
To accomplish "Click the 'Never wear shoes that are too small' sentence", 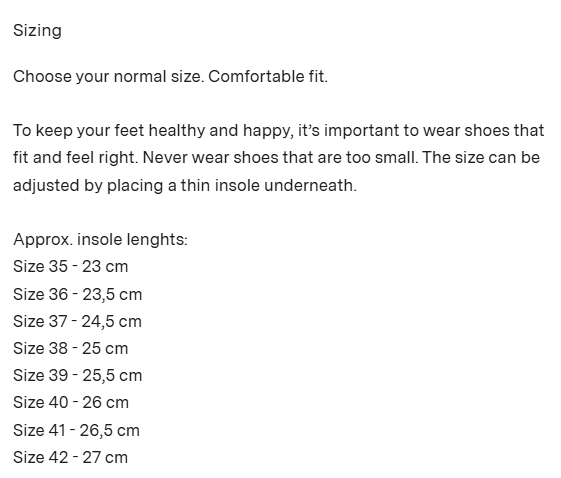I will point(280,158).
